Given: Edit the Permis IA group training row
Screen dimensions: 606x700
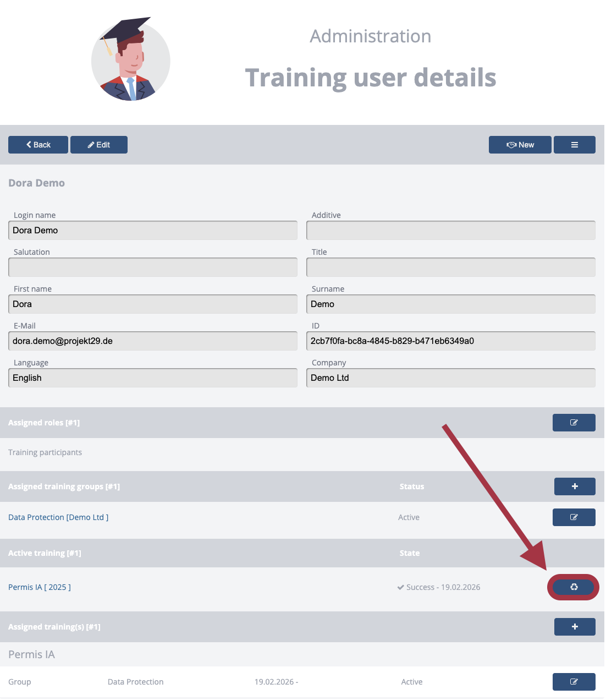Looking at the screenshot, I should [x=574, y=682].
